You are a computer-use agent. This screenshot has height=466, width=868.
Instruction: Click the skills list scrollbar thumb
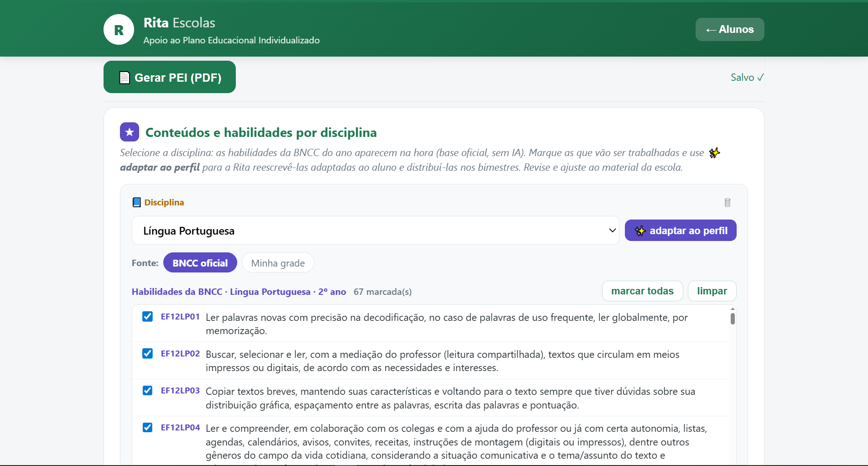click(x=733, y=319)
